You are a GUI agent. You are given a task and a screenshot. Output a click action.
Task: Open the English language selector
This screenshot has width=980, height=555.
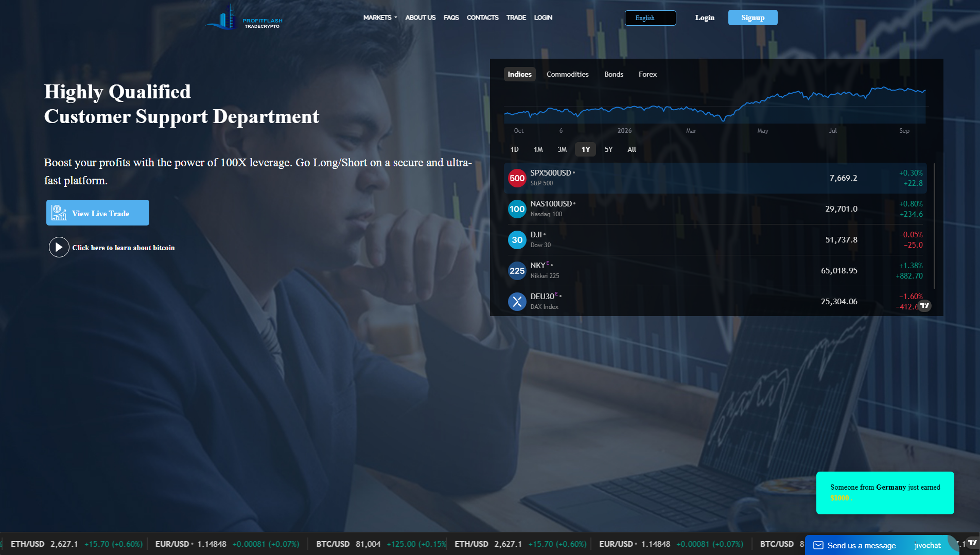(x=651, y=18)
